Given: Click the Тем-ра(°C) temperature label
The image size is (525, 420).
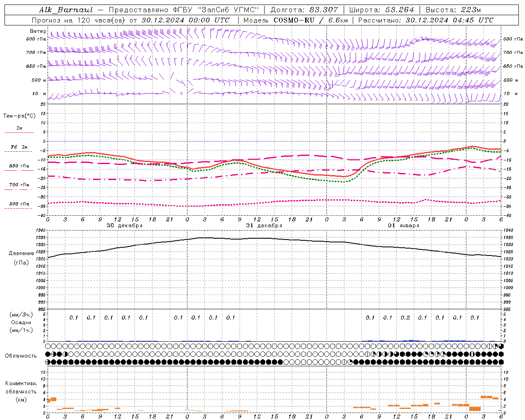Looking at the screenshot, I should (x=19, y=116).
